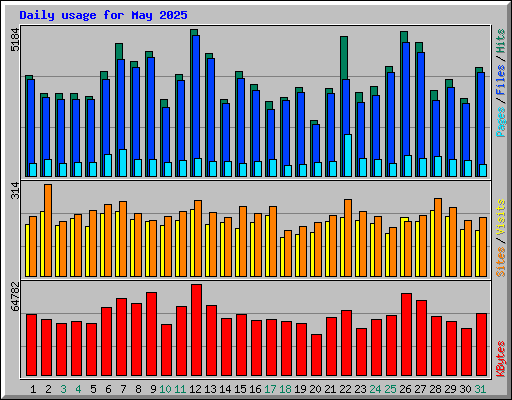512x400 pixels.
Task: Click day label 30 on the axis
Action: (465, 389)
